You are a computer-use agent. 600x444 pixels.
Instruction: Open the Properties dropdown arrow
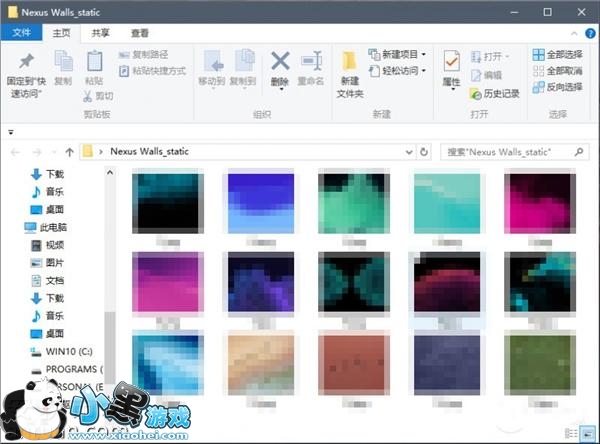click(x=453, y=89)
